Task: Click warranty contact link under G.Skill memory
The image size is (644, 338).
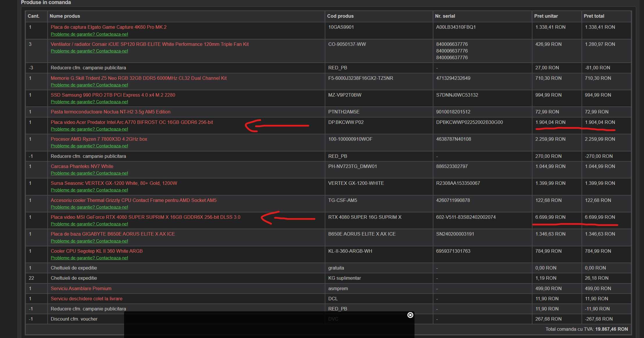Action: [x=89, y=85]
